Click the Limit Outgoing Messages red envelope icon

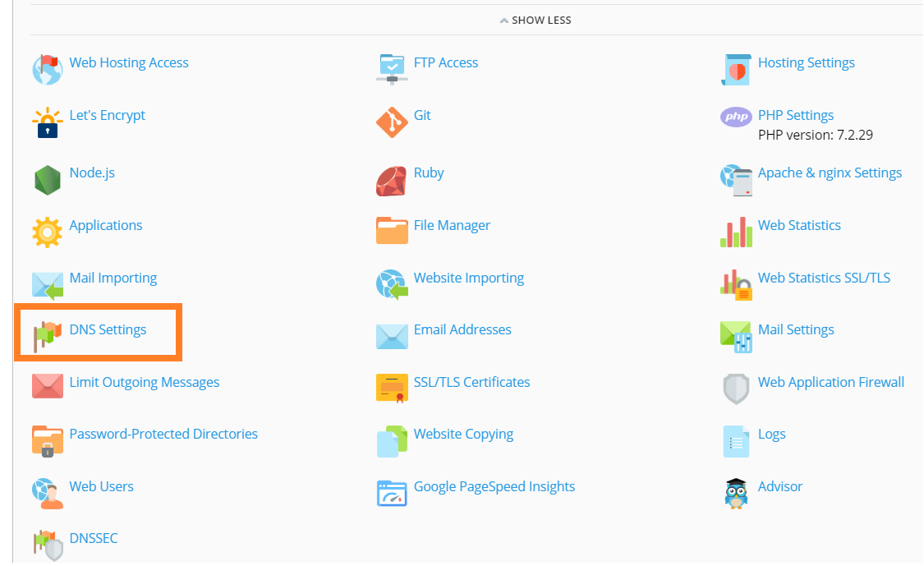tap(47, 386)
